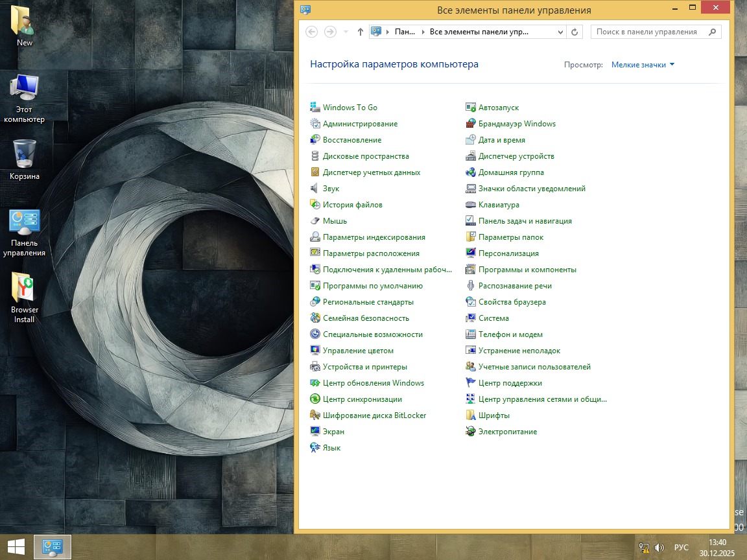Click the Поиск в панели управления field
This screenshot has height=560, width=747.
click(647, 32)
